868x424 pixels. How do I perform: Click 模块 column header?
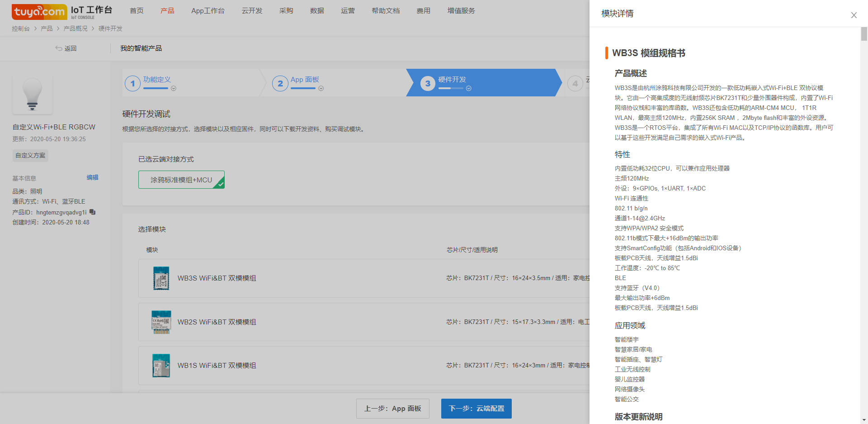(152, 250)
